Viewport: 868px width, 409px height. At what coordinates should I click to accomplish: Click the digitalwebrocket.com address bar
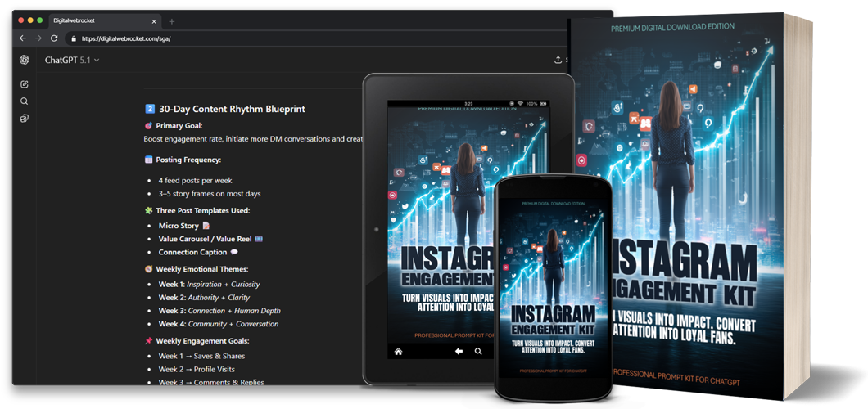[246, 38]
